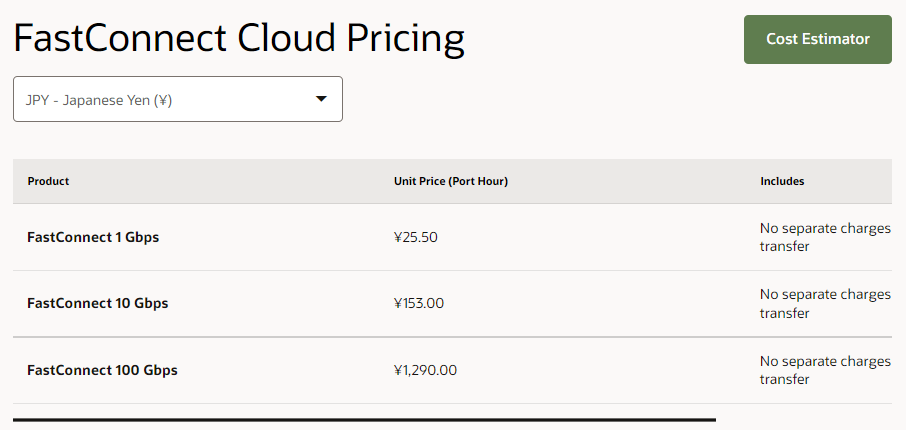Click the Includes text for the 100 Gbps row
The image size is (906, 430).
(x=824, y=370)
